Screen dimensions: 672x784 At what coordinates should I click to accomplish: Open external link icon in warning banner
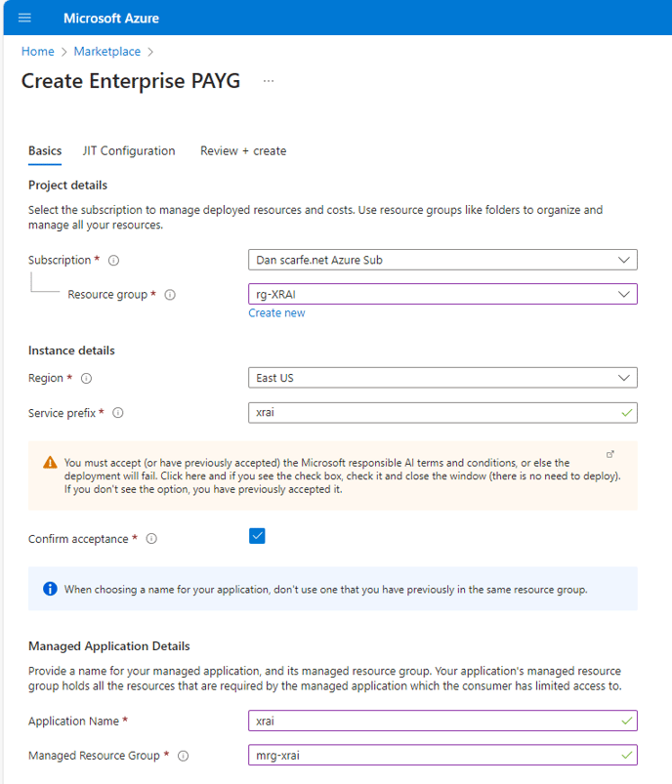tap(609, 455)
